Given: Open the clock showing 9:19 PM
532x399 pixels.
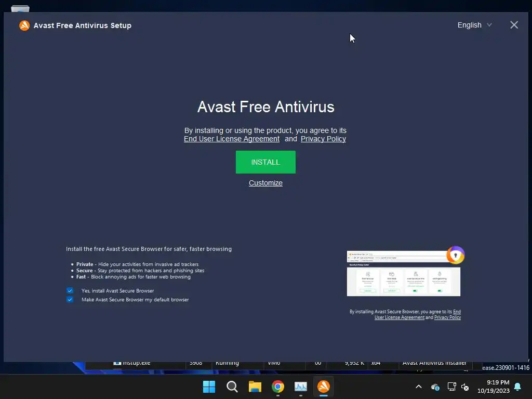Looking at the screenshot, I should click(x=494, y=387).
